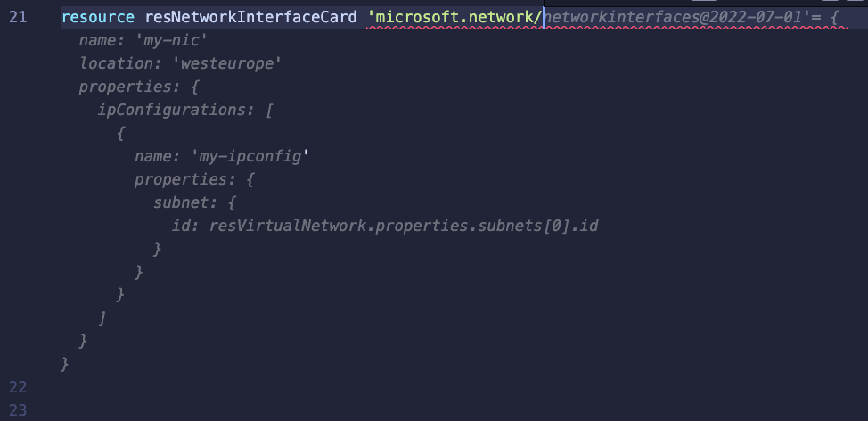Click line number 22 in the gutter
868x421 pixels.
click(x=18, y=387)
